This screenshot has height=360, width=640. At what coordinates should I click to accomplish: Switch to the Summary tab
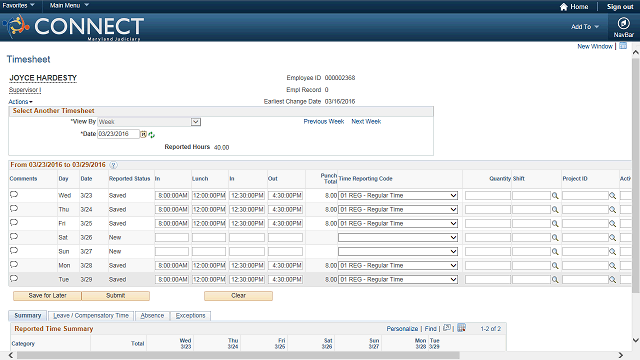(27, 316)
